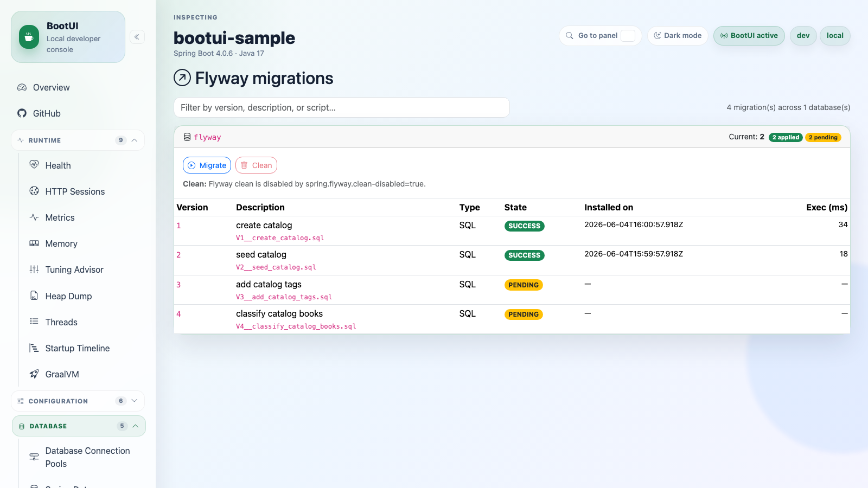Open the Go to panel search

(600, 36)
